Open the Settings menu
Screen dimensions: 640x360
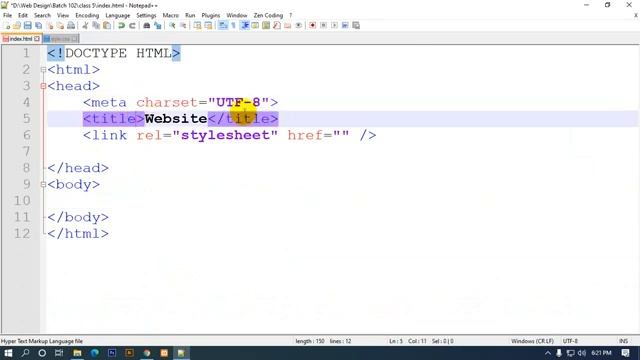[x=146, y=15]
